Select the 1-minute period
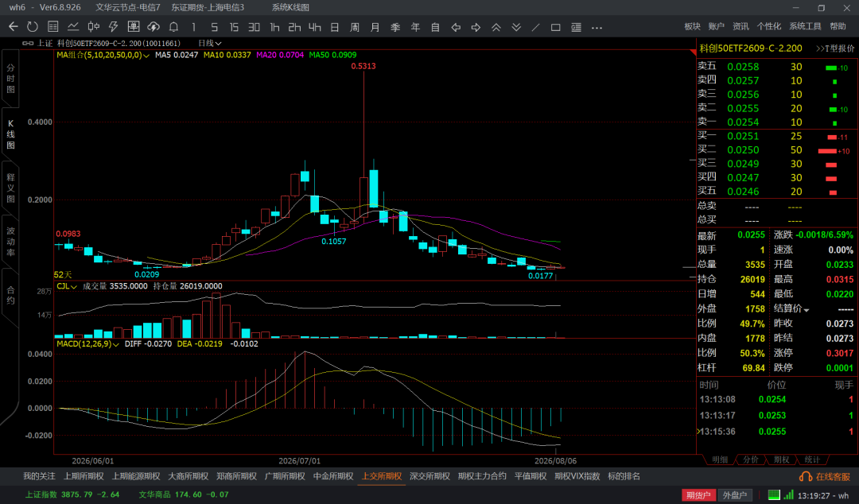 (193, 27)
